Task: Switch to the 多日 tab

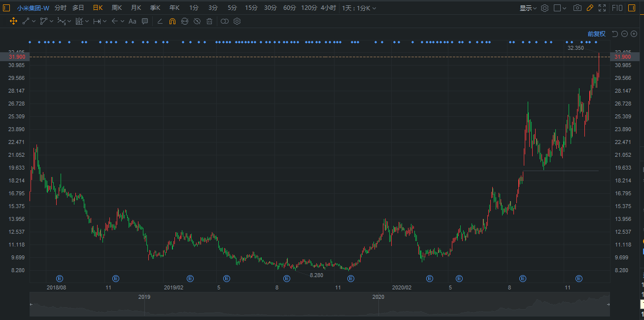Action: [78, 8]
